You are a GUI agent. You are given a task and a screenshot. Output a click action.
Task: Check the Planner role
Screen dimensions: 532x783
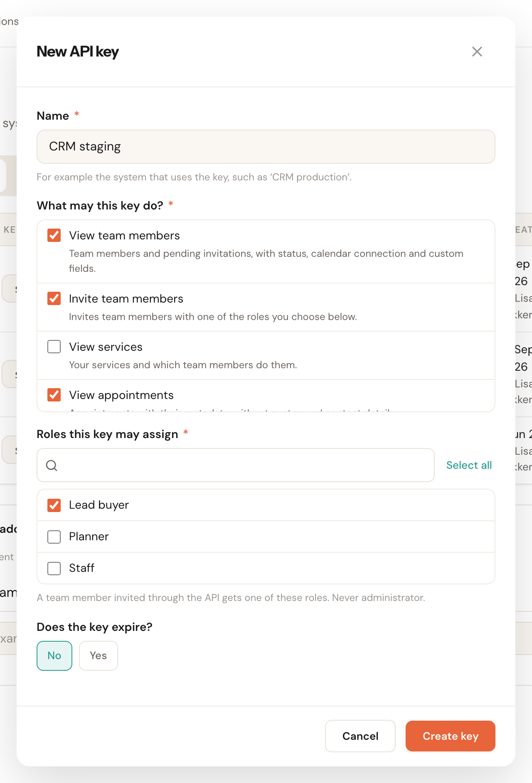click(54, 537)
